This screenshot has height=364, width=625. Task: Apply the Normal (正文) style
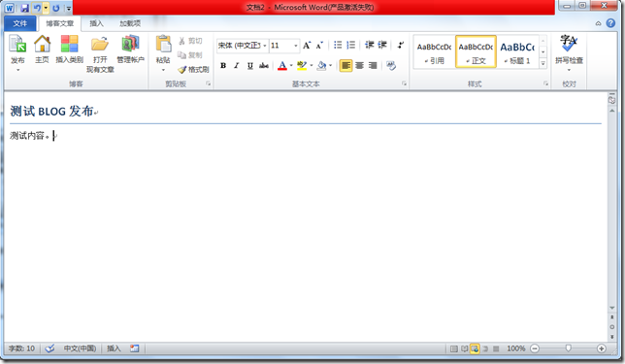tap(476, 52)
